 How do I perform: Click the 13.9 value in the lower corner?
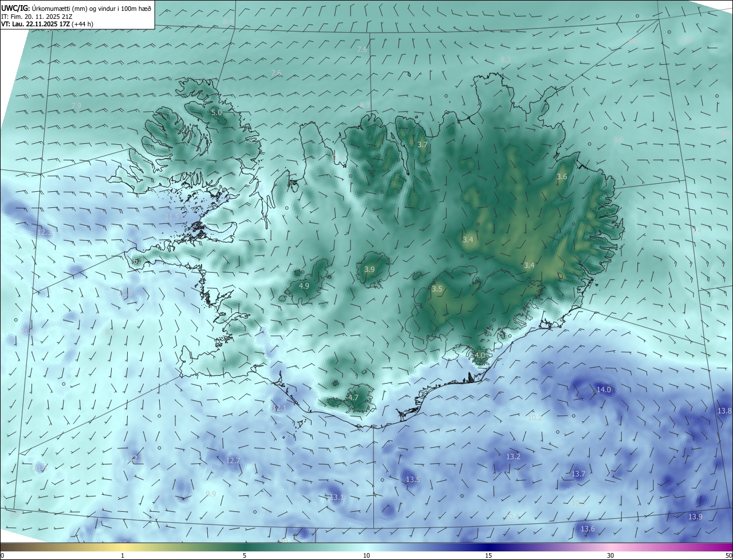(695, 516)
